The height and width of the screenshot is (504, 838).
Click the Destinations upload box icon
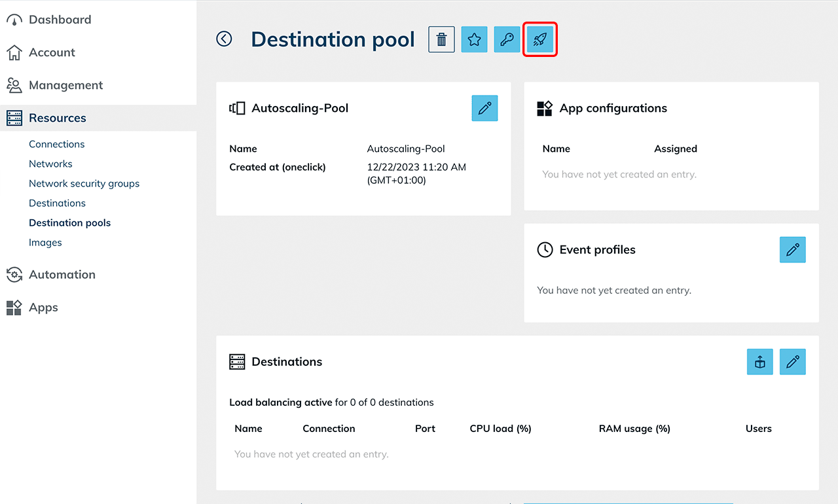[759, 362]
